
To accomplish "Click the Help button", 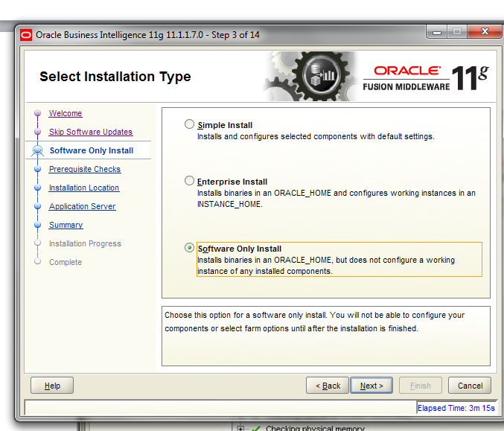I will coord(52,386).
